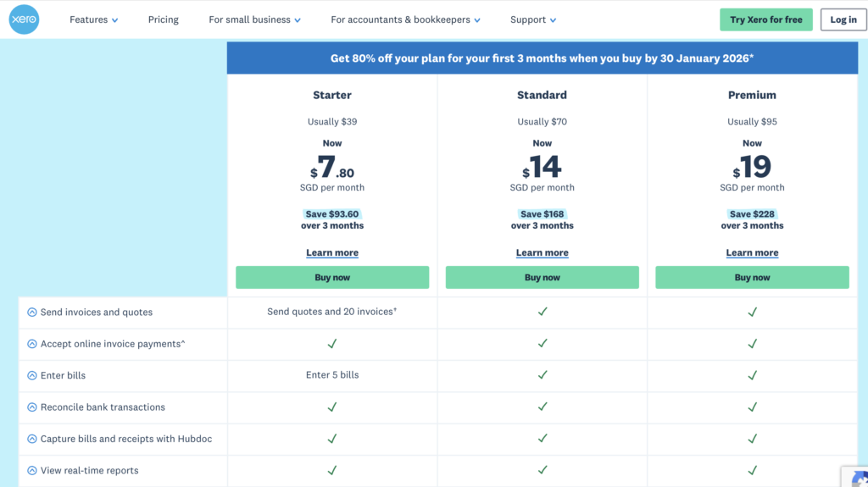This screenshot has height=487, width=868.
Task: Click Buy now under Standard plan
Action: click(542, 278)
